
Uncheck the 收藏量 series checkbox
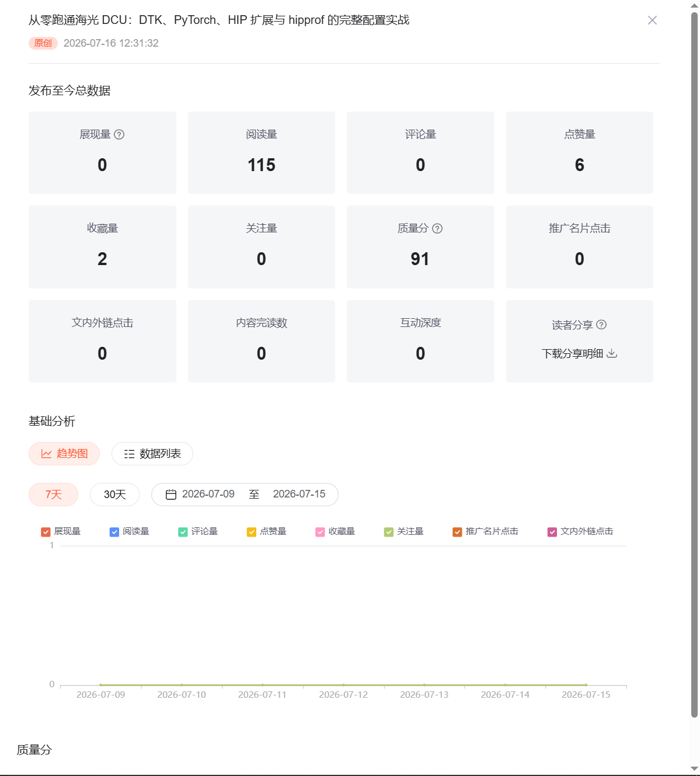(x=320, y=532)
